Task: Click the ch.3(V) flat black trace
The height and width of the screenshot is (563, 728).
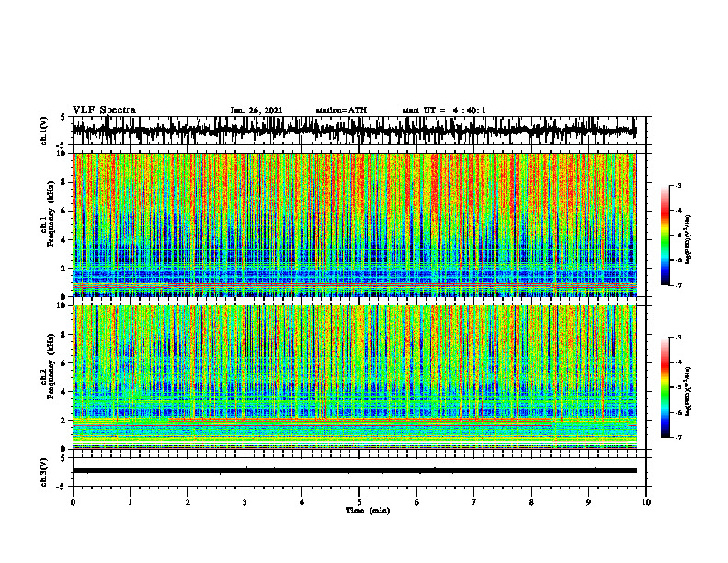Action: tap(355, 471)
